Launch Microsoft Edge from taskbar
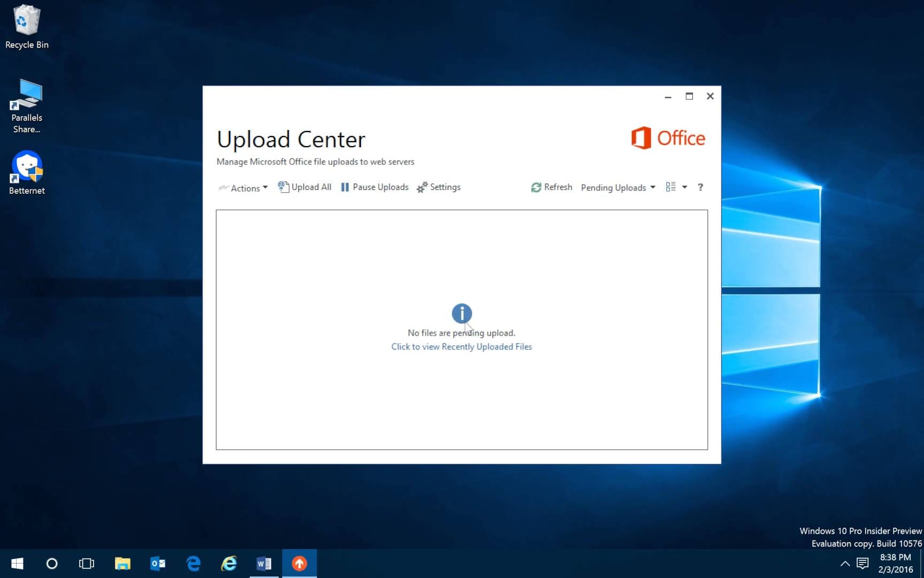 193,564
